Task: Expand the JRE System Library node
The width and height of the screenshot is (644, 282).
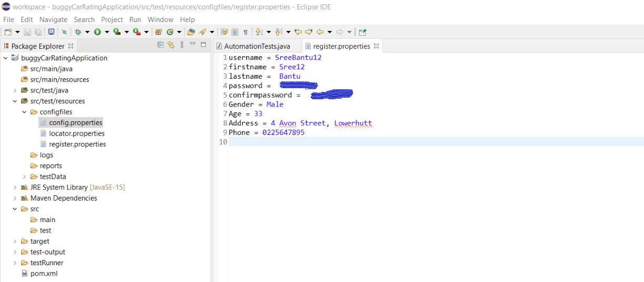Action: tap(15, 187)
